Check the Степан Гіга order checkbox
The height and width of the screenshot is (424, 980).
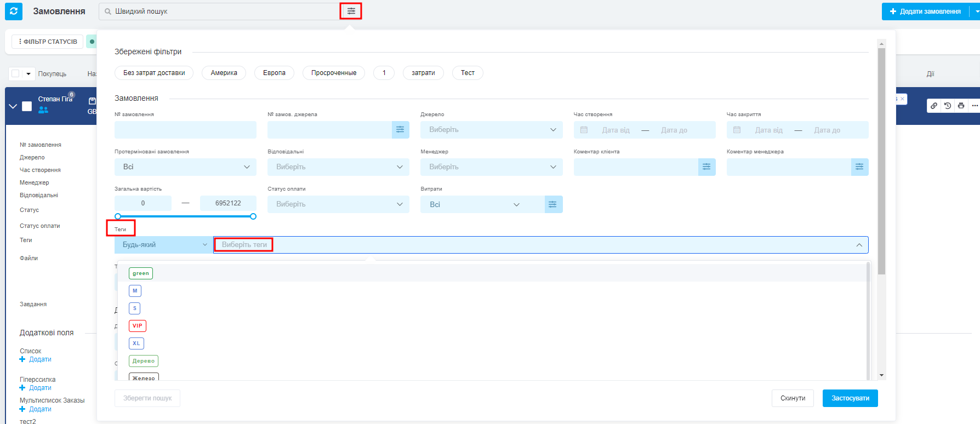tap(27, 106)
